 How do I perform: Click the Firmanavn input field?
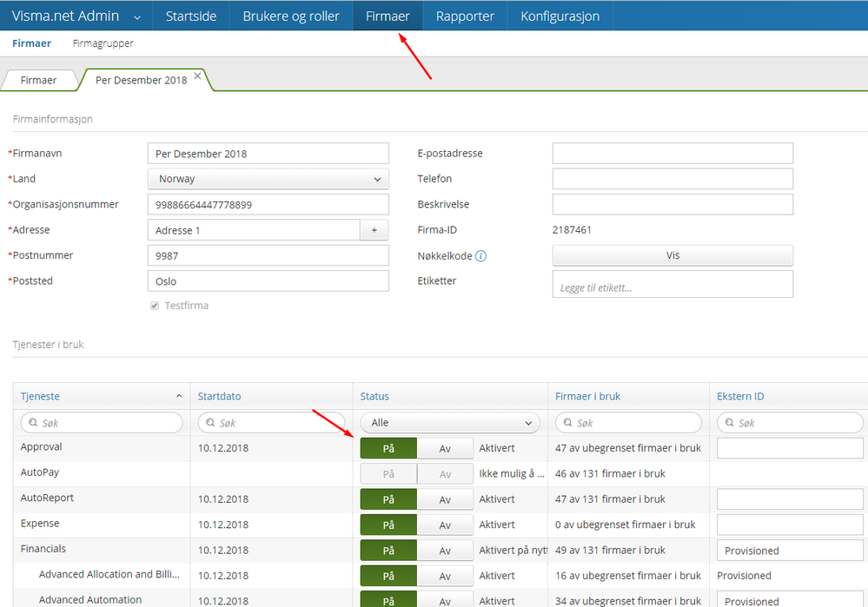[x=268, y=154]
